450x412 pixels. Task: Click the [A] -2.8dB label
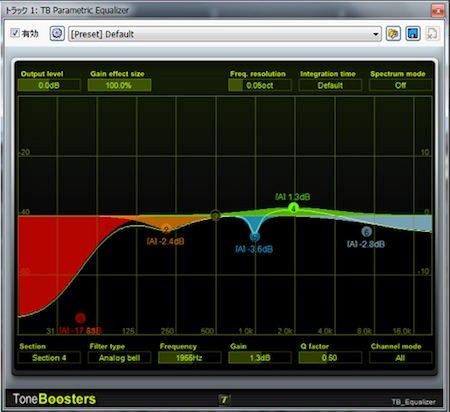pos(366,244)
